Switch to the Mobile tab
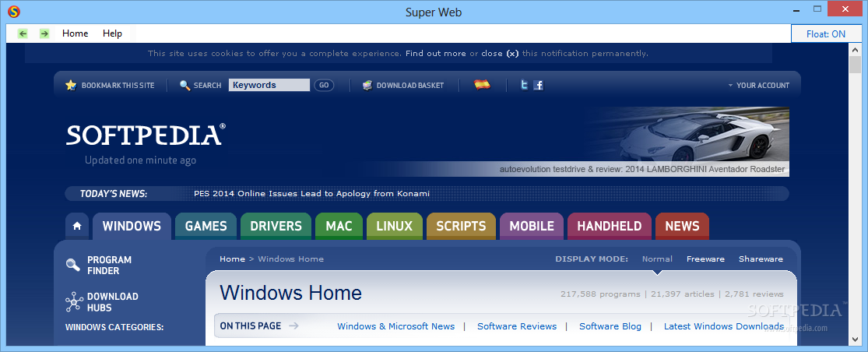868x352 pixels. tap(532, 226)
